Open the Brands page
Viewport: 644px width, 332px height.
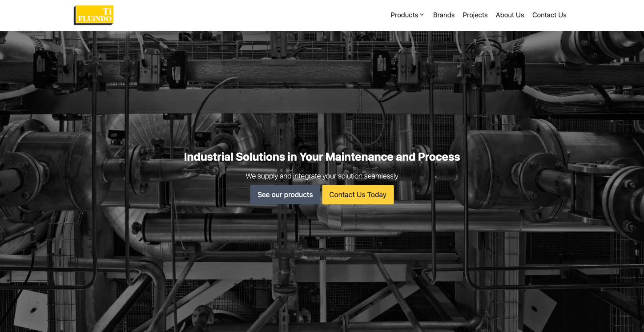[444, 15]
